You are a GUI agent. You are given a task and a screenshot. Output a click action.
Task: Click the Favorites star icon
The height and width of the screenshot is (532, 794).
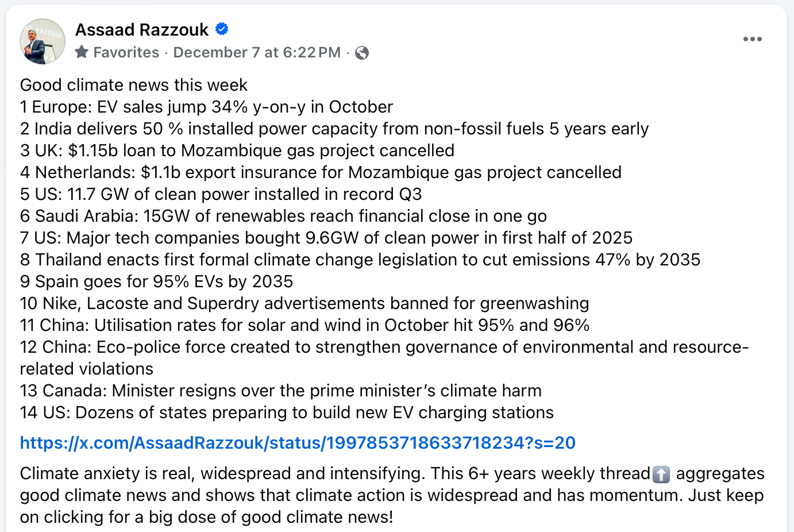pos(82,52)
